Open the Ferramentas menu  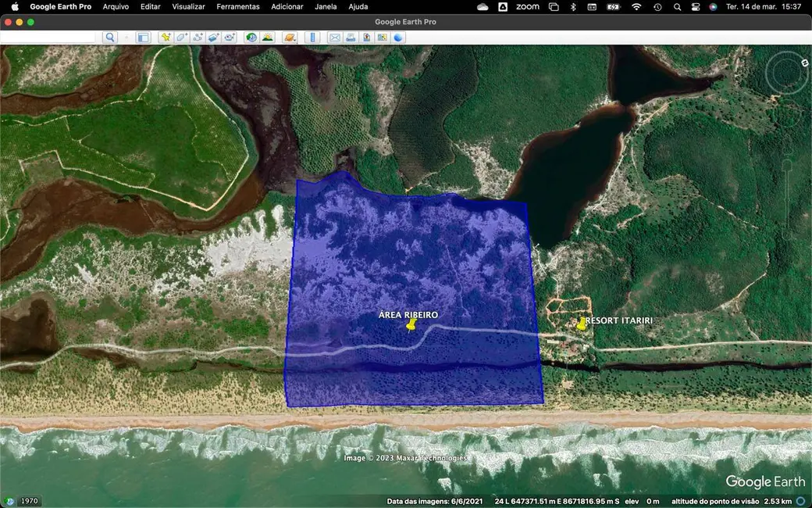238,6
